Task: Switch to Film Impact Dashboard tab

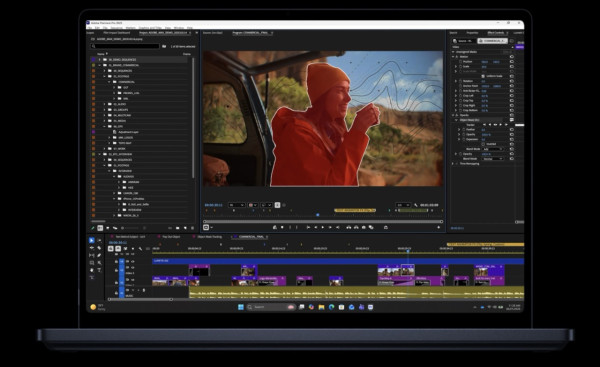Action: tap(117, 33)
